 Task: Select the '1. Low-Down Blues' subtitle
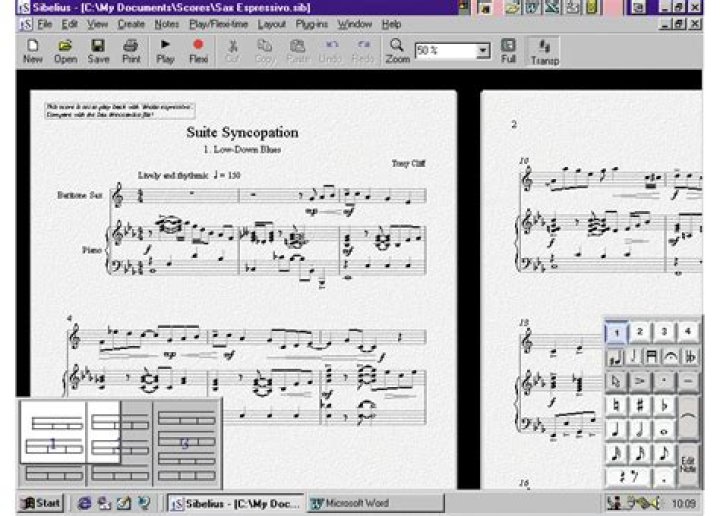(x=242, y=150)
